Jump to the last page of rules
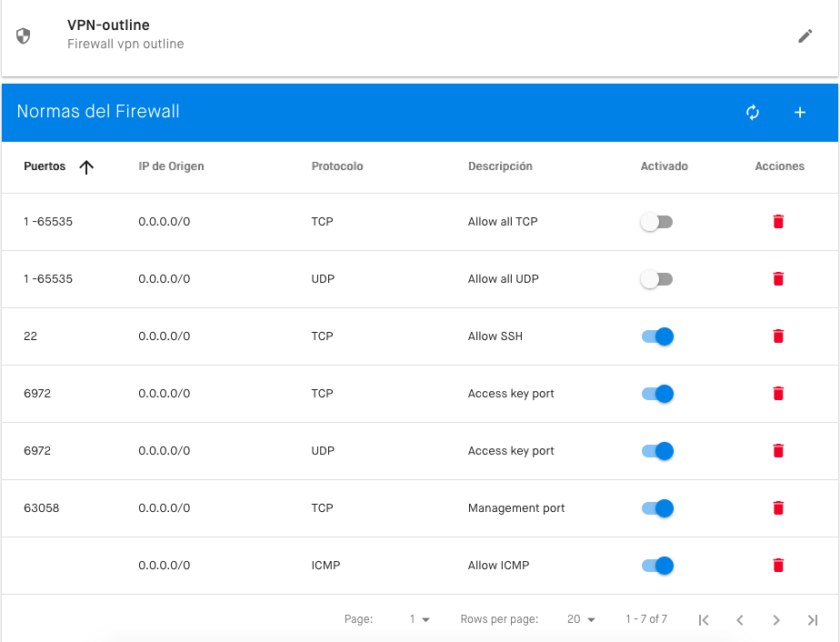Image resolution: width=840 pixels, height=642 pixels. [813, 620]
